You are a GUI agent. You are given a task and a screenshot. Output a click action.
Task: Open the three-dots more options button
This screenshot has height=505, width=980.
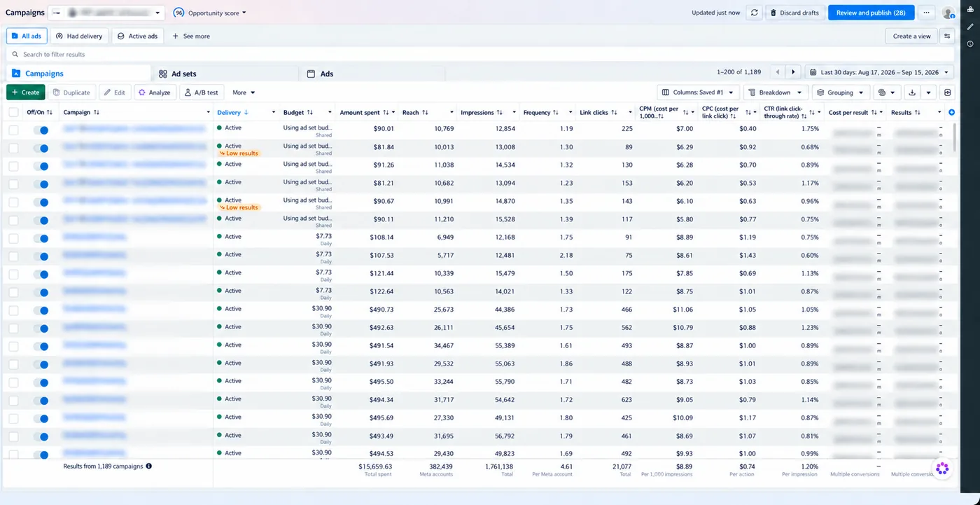926,13
